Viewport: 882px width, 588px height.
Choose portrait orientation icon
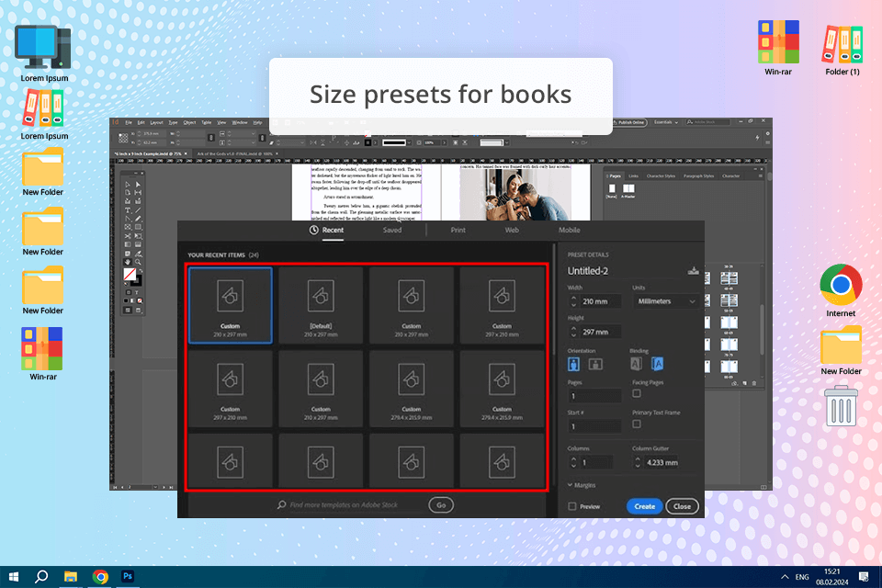pyautogui.click(x=575, y=364)
